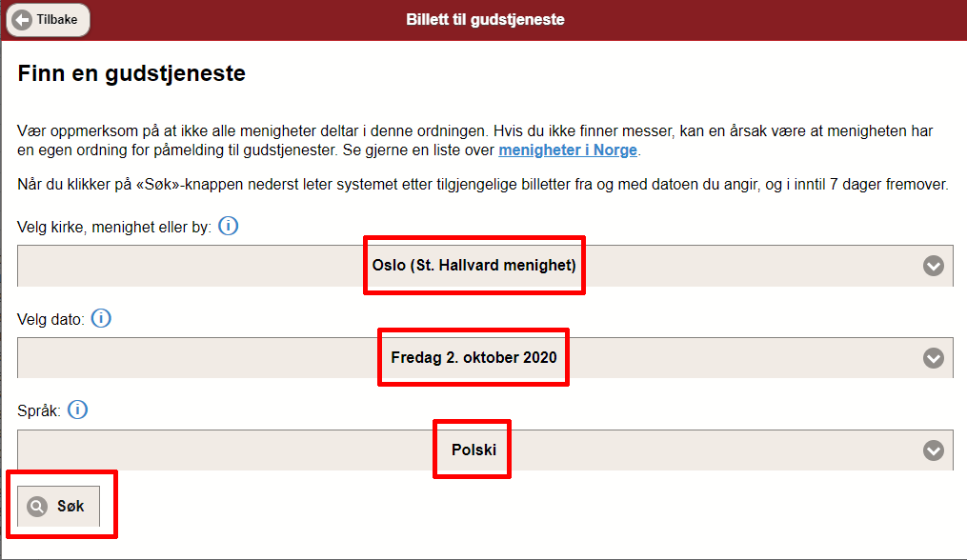Open info icon beside church selection label
Viewport: 967px width, 560px height.
(x=228, y=227)
